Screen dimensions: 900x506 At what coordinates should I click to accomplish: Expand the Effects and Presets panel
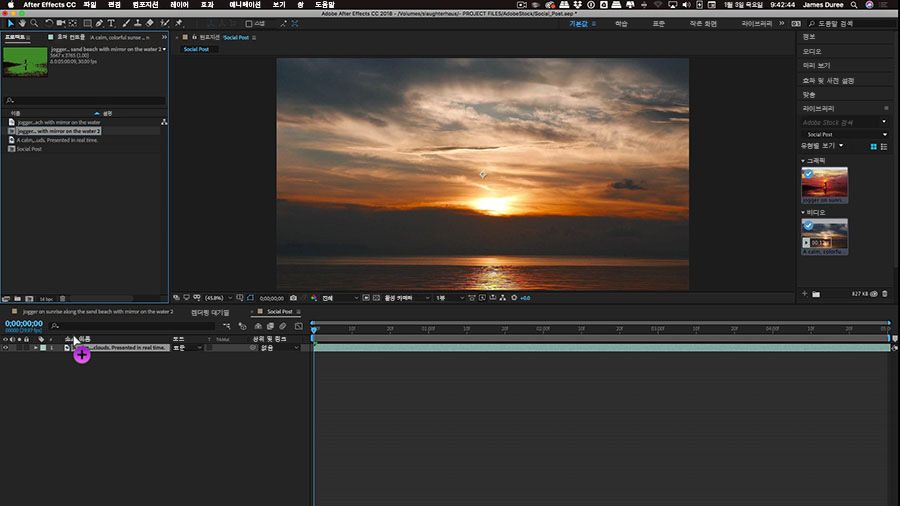[x=828, y=80]
